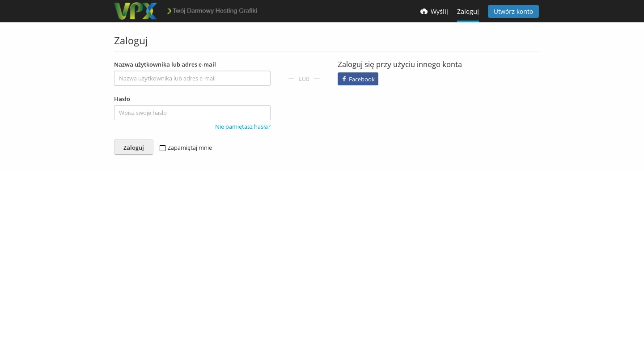This screenshot has height=350, width=644.
Task: Submit the form with the grey Zaloguj button
Action: pos(134,148)
